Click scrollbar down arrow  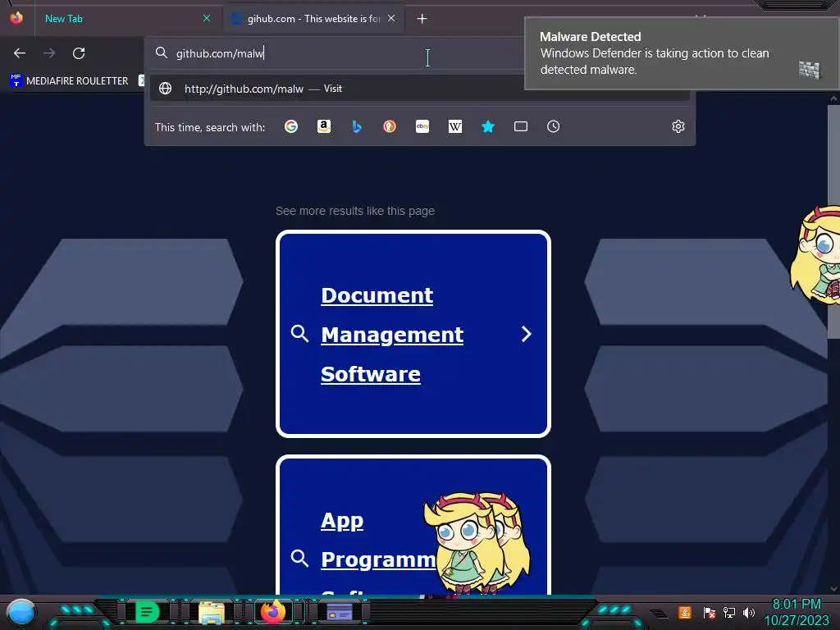tap(833, 589)
